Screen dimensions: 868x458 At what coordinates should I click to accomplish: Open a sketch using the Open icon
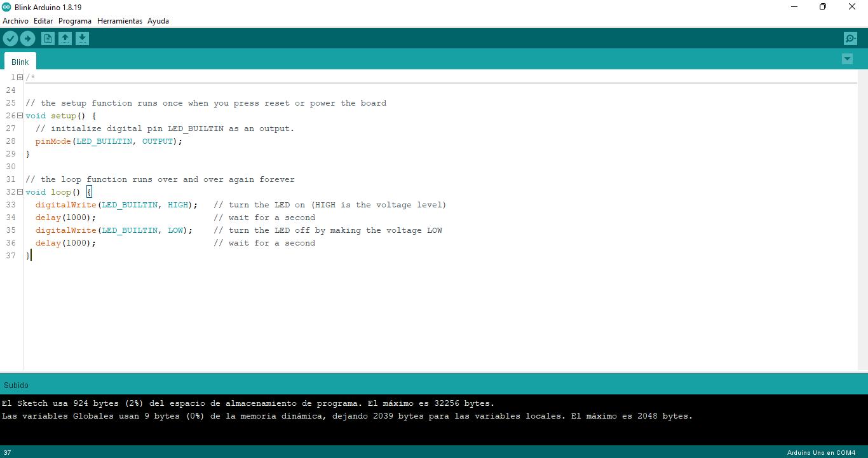[65, 39]
